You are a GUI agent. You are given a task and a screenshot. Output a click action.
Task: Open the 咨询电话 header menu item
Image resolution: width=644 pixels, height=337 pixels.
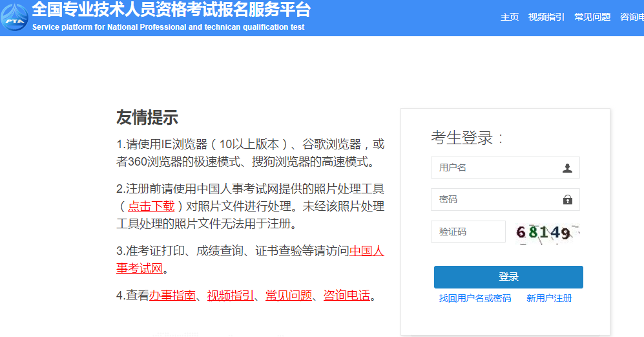click(632, 17)
